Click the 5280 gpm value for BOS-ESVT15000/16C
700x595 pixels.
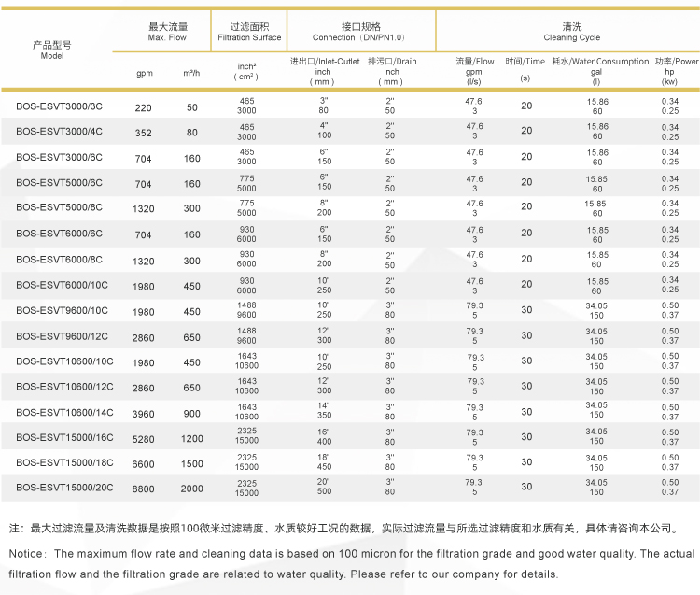pyautogui.click(x=144, y=439)
